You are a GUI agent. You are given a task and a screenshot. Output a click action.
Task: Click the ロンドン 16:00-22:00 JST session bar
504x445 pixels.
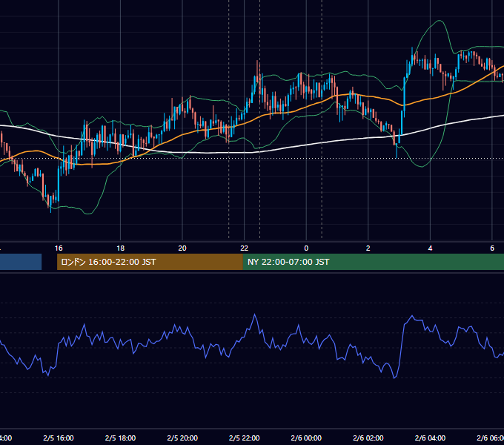point(150,262)
